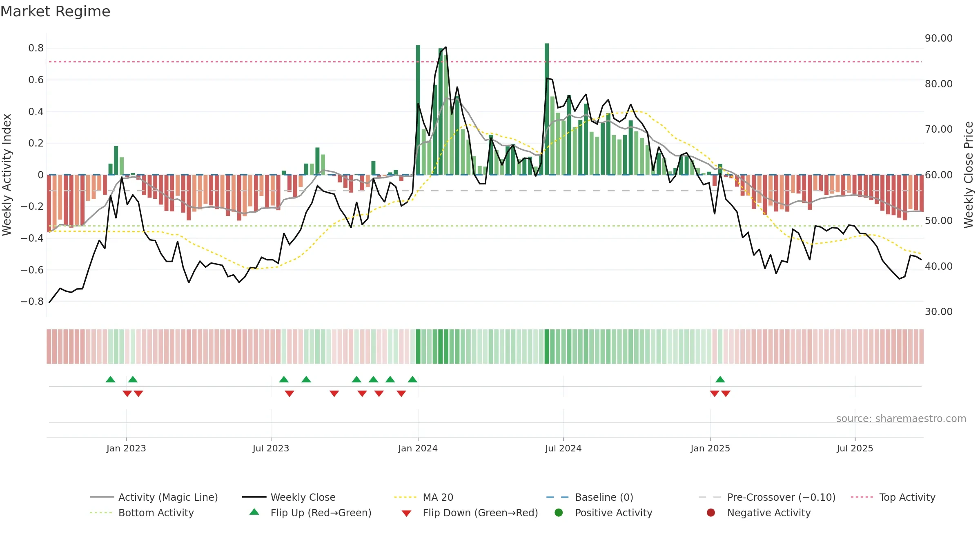The width and height of the screenshot is (980, 551).
Task: Click the −0.4 tick on left axis
Action: [32, 238]
